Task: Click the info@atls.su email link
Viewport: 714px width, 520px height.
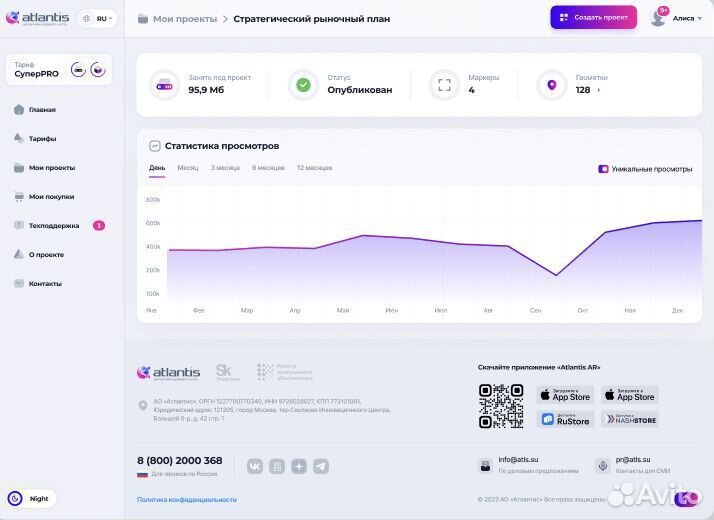Action: (518, 460)
